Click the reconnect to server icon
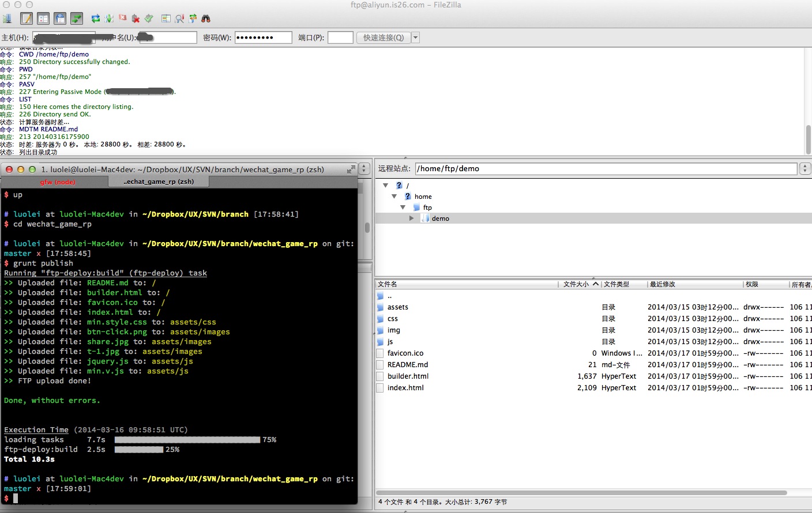 pyautogui.click(x=149, y=18)
